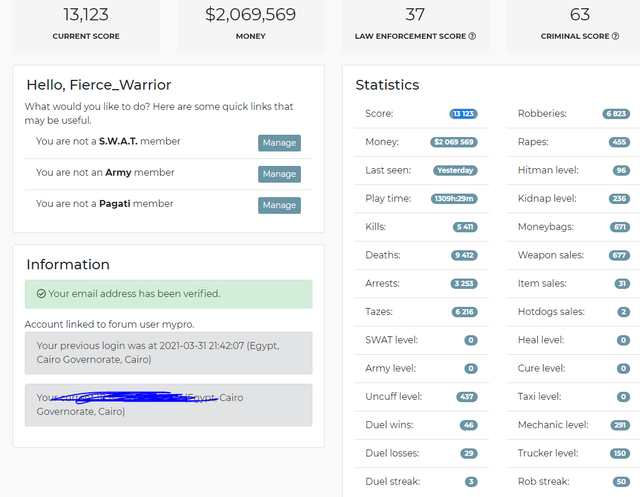Click the email verified green notice
The height and width of the screenshot is (497, 640).
click(169, 294)
